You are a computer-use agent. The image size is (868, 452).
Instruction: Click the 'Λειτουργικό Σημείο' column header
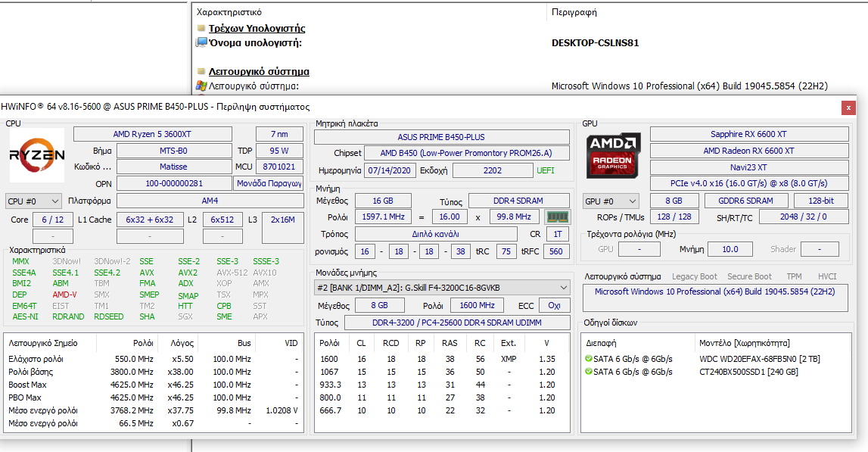(x=43, y=343)
